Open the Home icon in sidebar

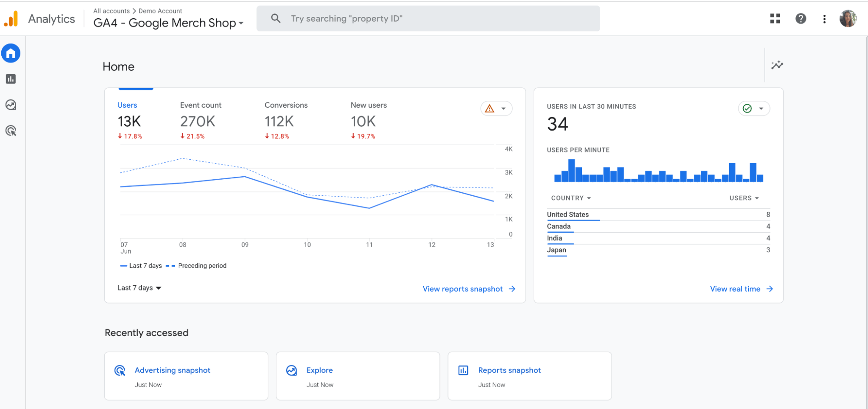(x=11, y=53)
